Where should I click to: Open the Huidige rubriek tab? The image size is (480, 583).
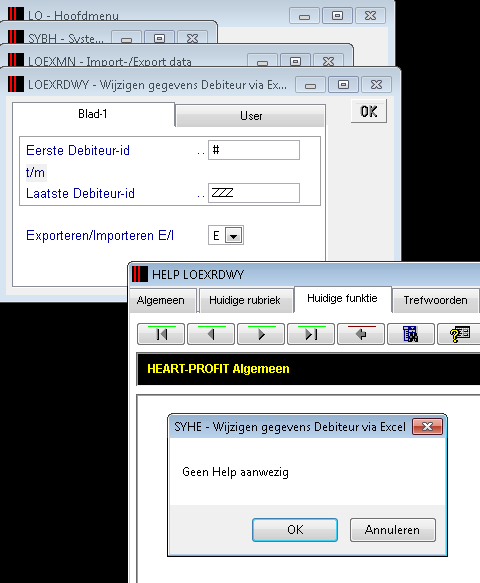pos(245,300)
